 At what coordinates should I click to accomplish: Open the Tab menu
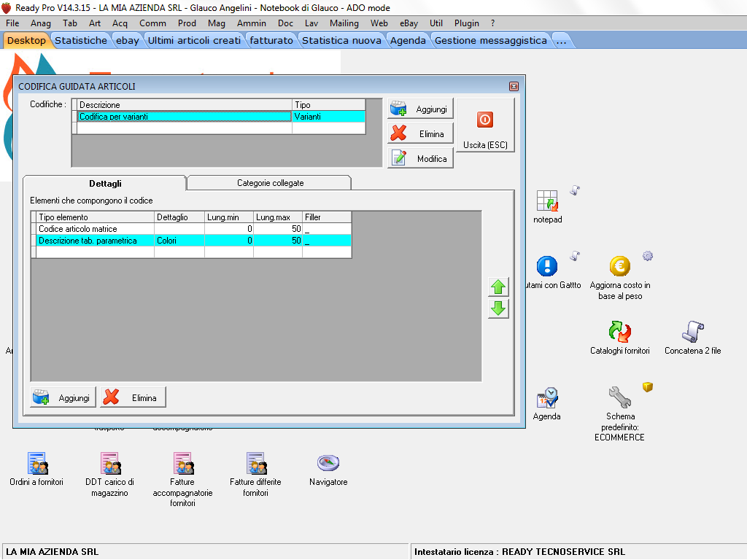coord(69,23)
